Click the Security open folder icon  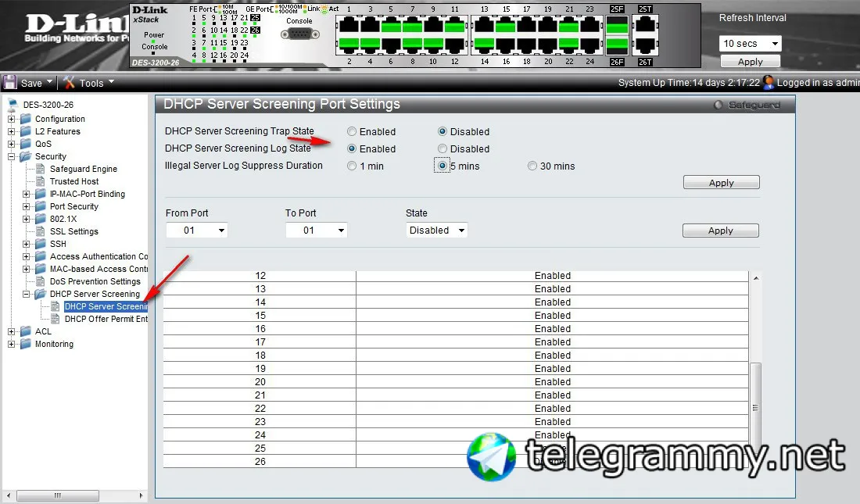pos(26,157)
